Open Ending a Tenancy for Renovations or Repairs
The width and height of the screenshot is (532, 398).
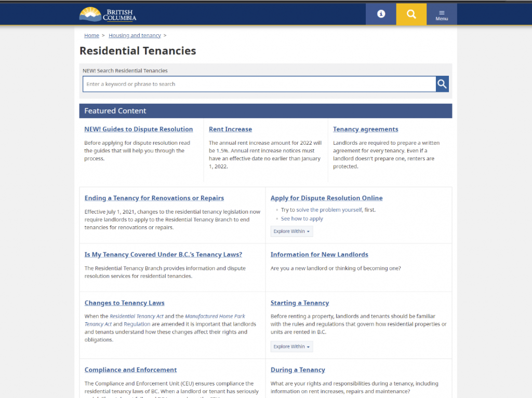(154, 198)
